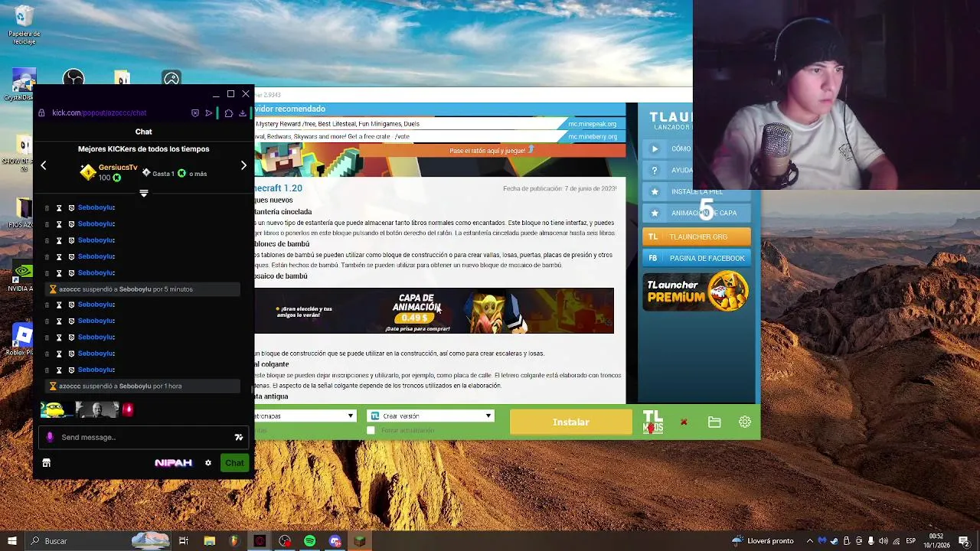Open Discord from the taskbar
The width and height of the screenshot is (980, 551).
click(335, 541)
